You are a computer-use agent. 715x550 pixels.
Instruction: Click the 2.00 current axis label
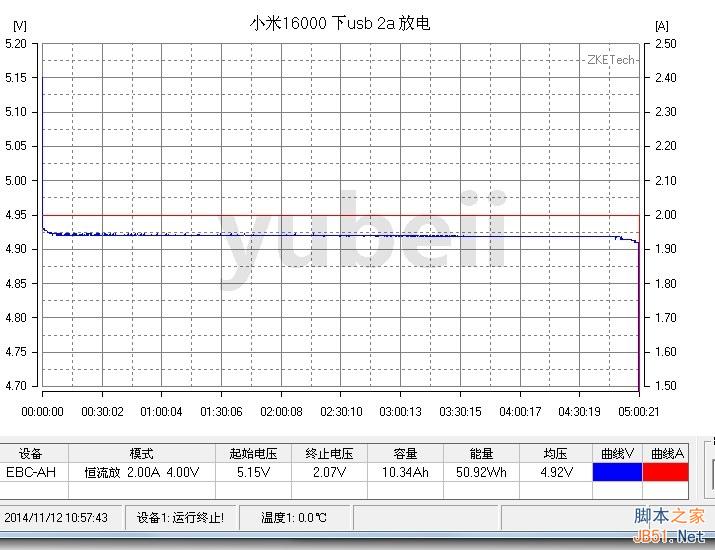[x=666, y=215]
